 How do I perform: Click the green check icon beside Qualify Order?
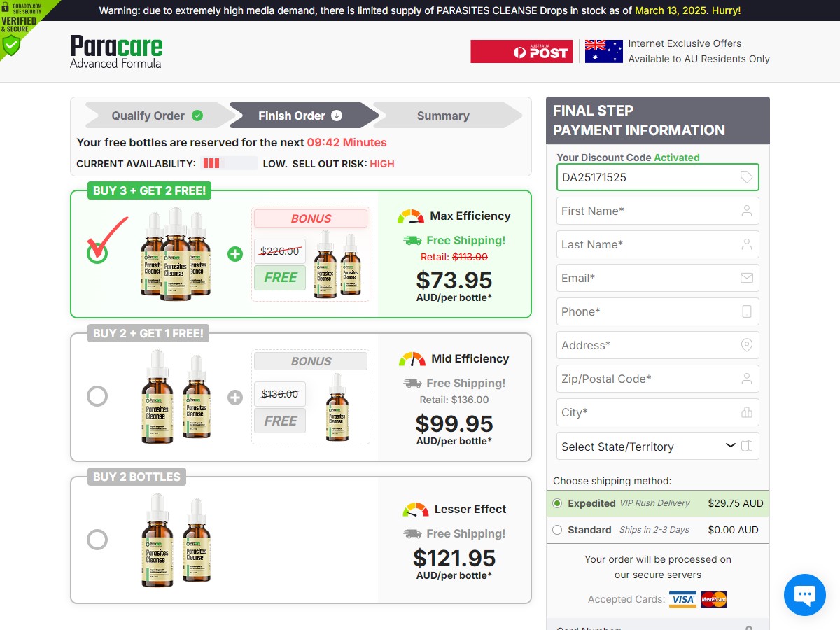tap(197, 115)
